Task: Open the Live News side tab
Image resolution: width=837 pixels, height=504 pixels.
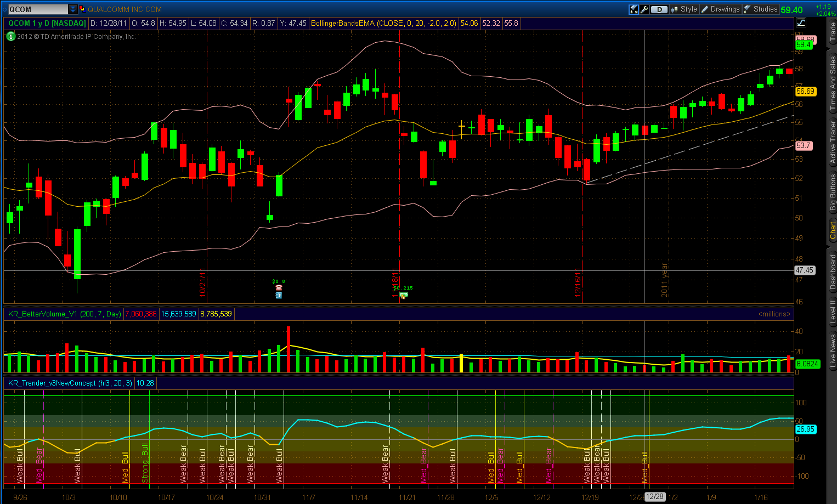Action: [x=833, y=349]
